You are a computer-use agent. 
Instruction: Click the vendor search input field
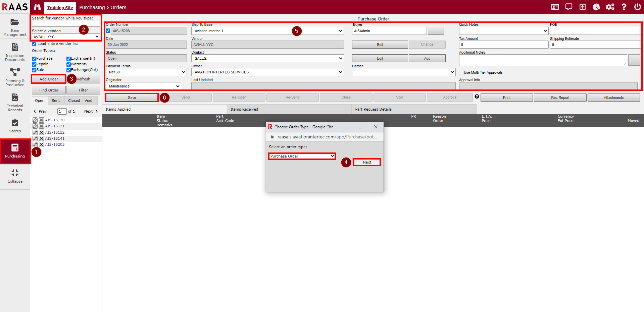(66, 24)
